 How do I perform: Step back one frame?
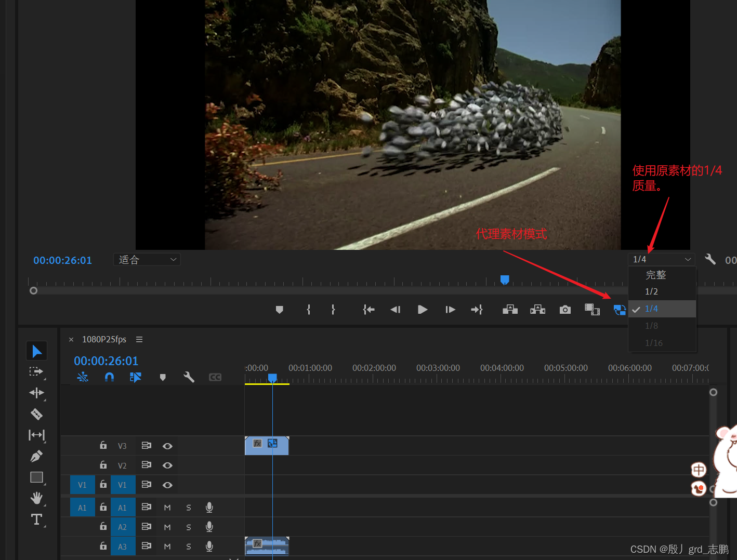(x=396, y=310)
